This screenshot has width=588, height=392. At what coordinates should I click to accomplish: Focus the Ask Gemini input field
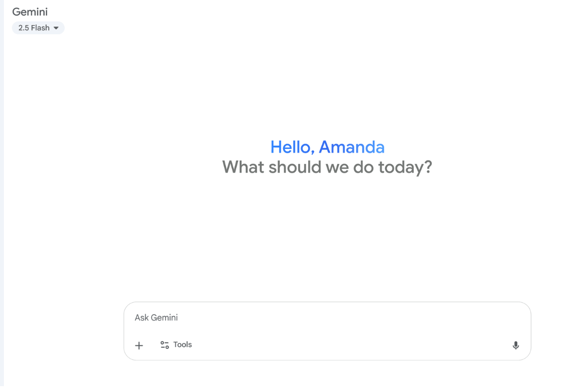coord(327,318)
